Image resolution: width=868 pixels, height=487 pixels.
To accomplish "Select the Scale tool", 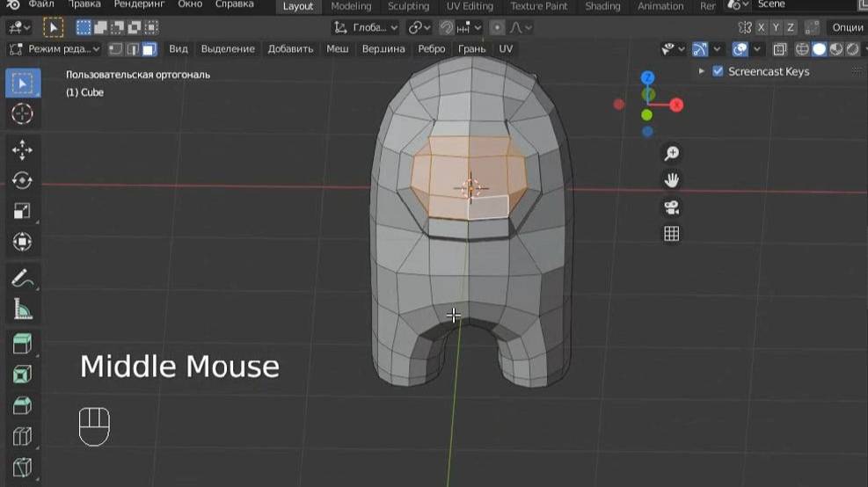I will tap(23, 211).
